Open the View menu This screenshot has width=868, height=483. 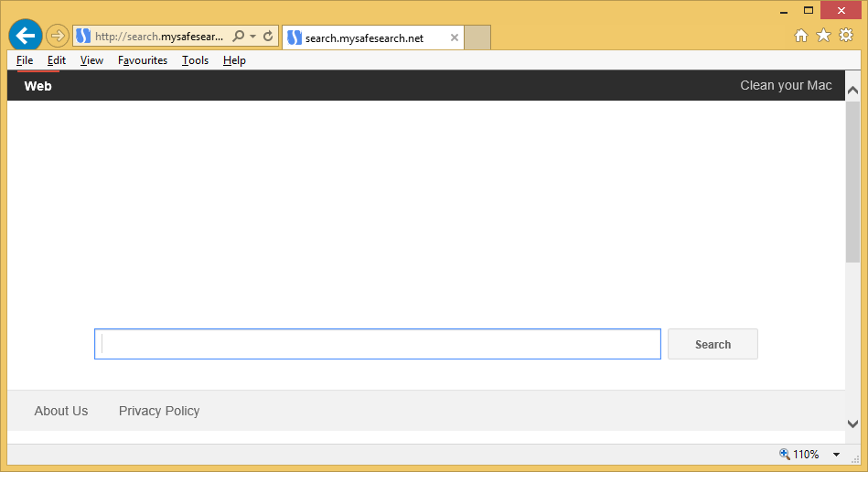click(91, 60)
